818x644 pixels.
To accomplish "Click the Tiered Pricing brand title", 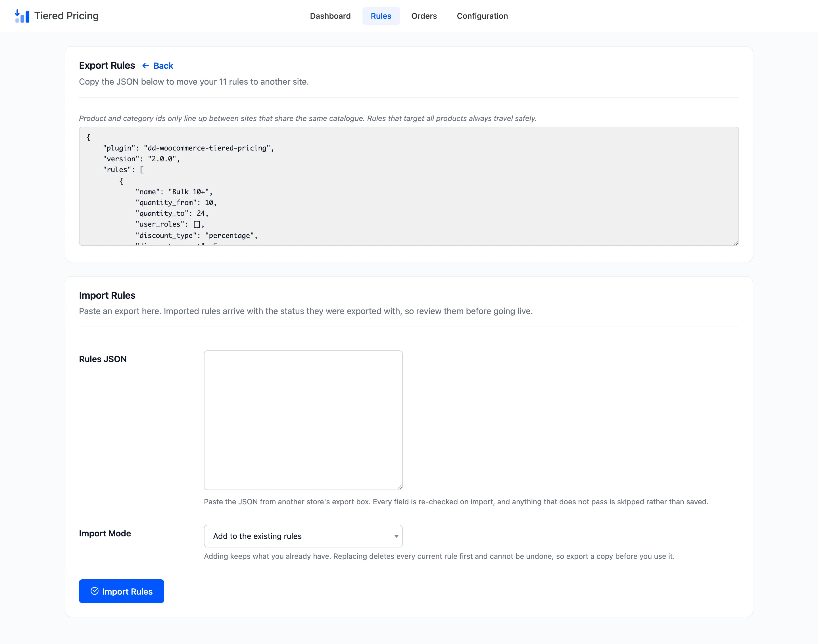I will (x=66, y=16).
